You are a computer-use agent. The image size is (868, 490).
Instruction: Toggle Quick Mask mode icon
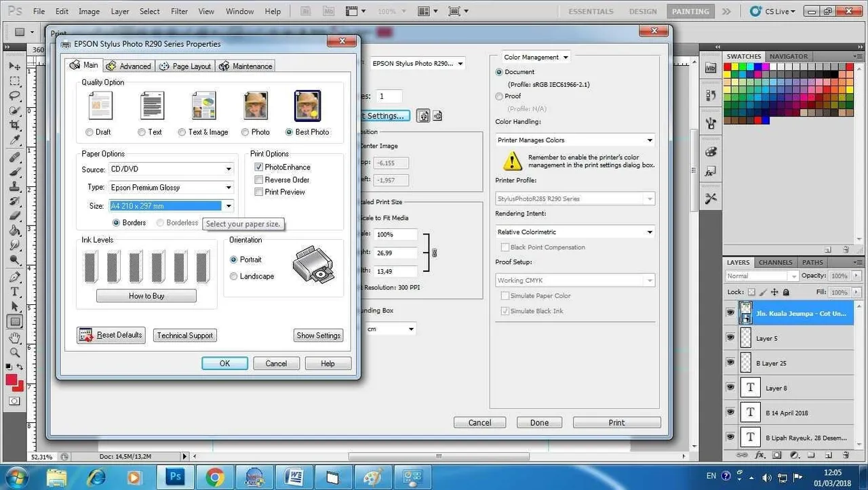click(x=14, y=401)
